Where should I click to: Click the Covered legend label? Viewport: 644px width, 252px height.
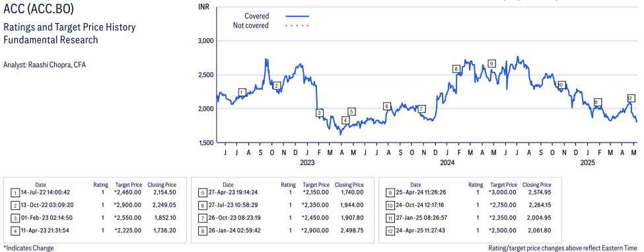tap(257, 16)
